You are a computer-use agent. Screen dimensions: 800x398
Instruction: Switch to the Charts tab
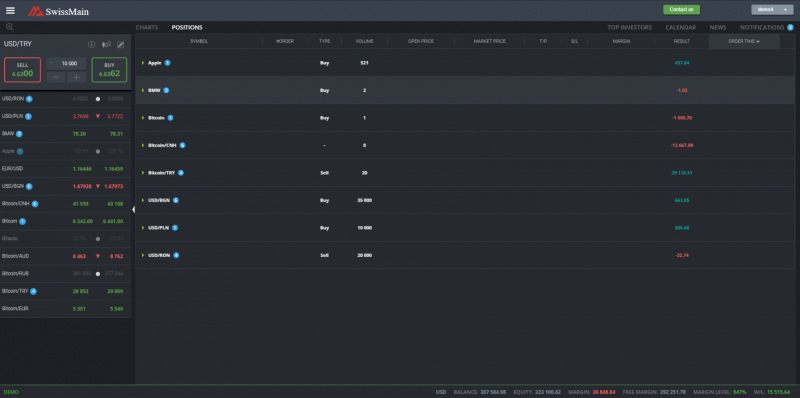tap(147, 28)
